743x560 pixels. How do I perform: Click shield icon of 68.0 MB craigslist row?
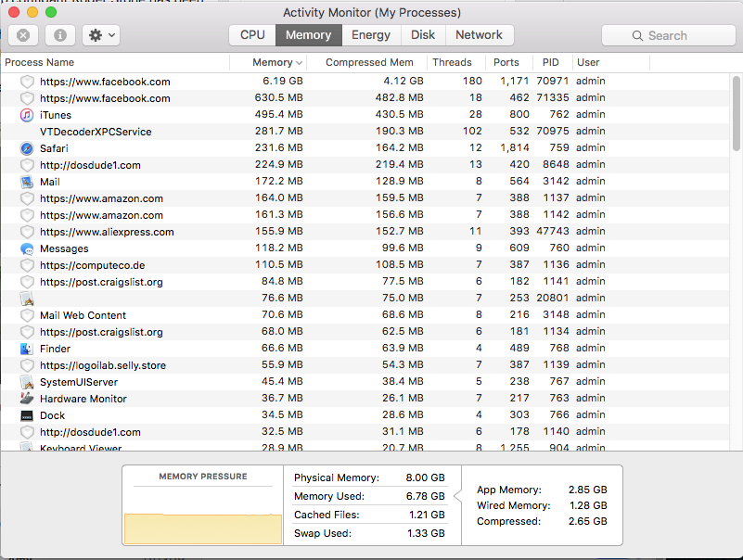click(x=27, y=332)
